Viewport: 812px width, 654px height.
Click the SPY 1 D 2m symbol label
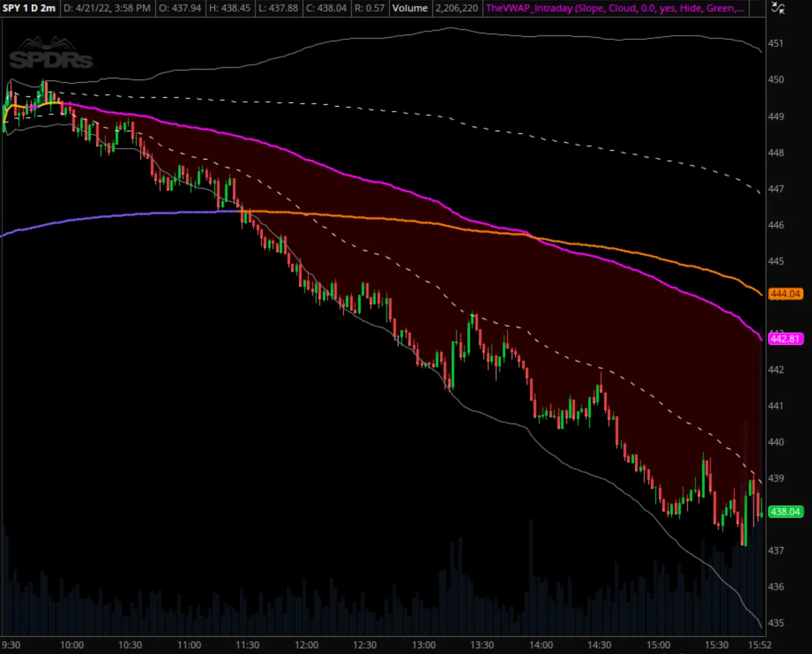[x=29, y=8]
